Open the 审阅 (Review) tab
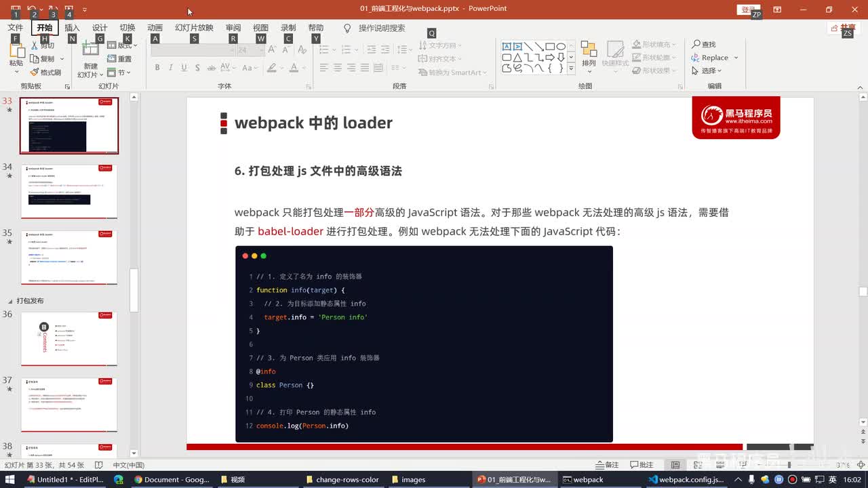This screenshot has height=488, width=868. tap(233, 28)
